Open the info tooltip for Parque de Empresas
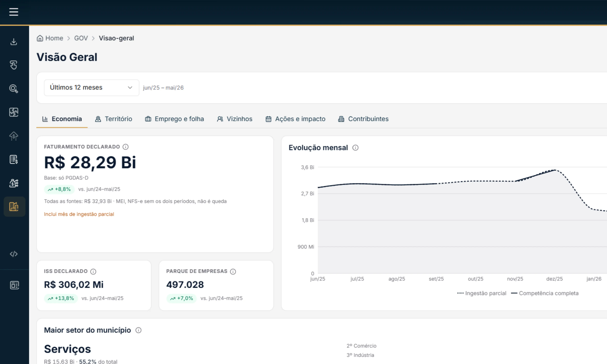 click(233, 271)
